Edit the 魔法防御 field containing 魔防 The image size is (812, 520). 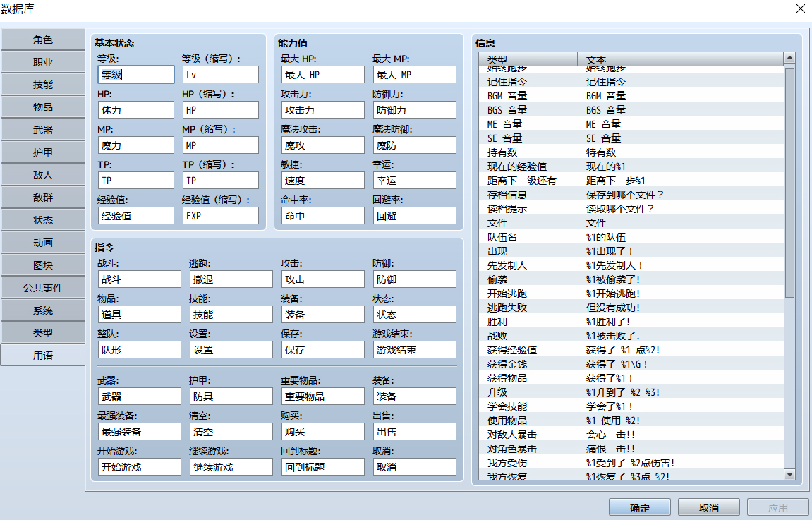[414, 145]
